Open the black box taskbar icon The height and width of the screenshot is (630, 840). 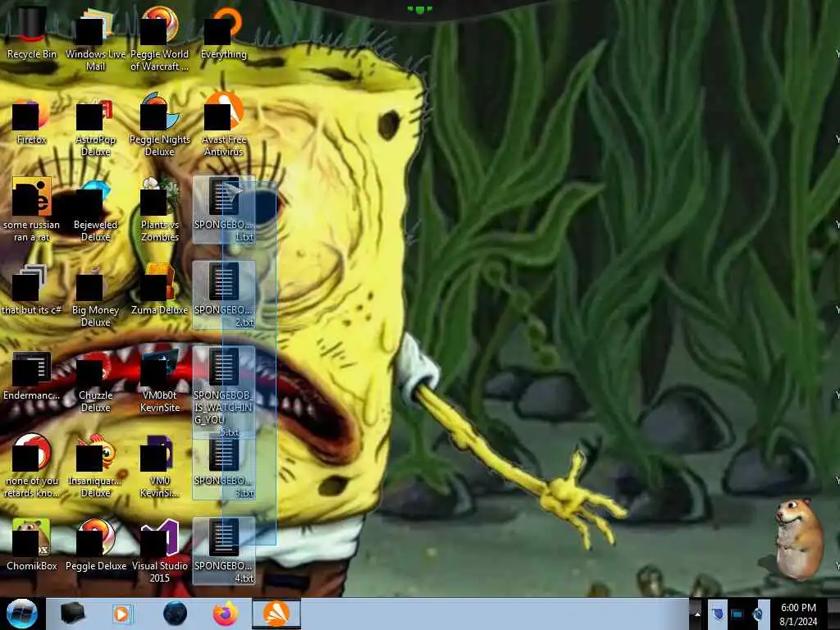73,614
